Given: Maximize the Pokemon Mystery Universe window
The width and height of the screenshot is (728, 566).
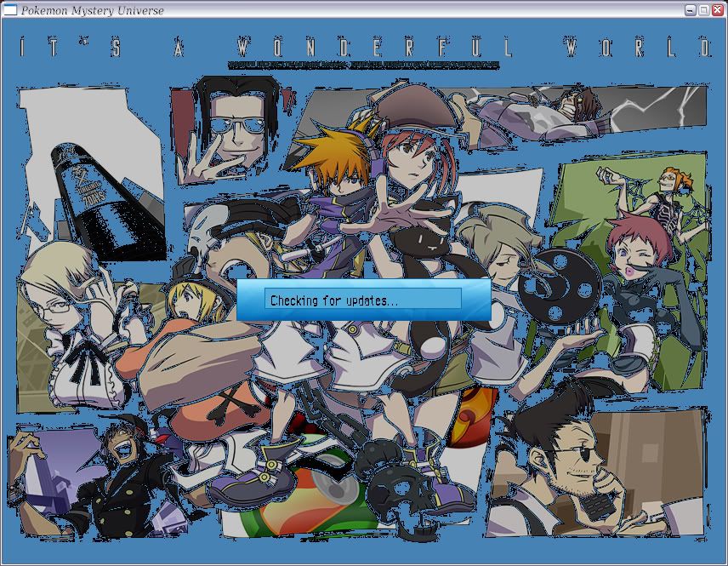Looking at the screenshot, I should 704,9.
